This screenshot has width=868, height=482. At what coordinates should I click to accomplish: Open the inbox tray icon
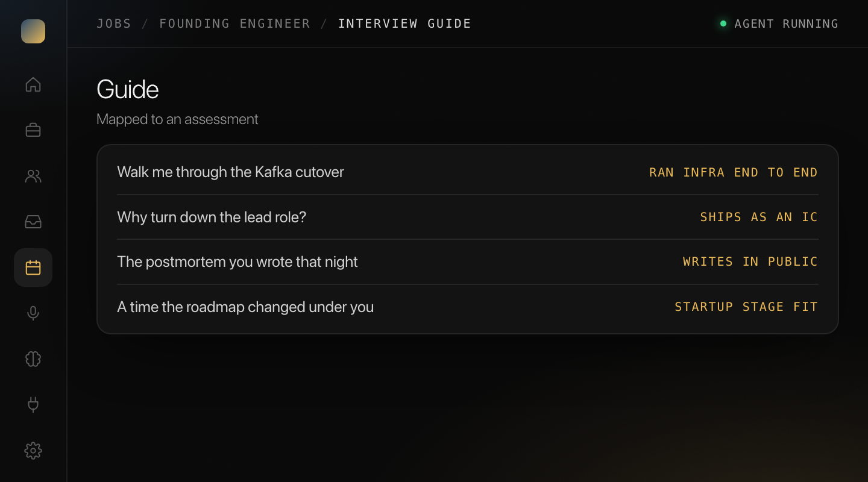point(33,222)
